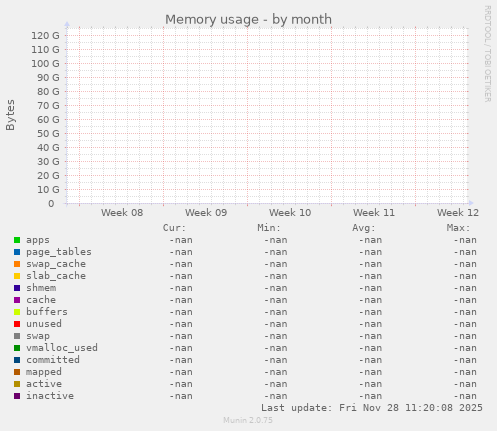The width and height of the screenshot is (497, 431).
Task: Click the '10 G' y-axis label
Action: [48, 190]
